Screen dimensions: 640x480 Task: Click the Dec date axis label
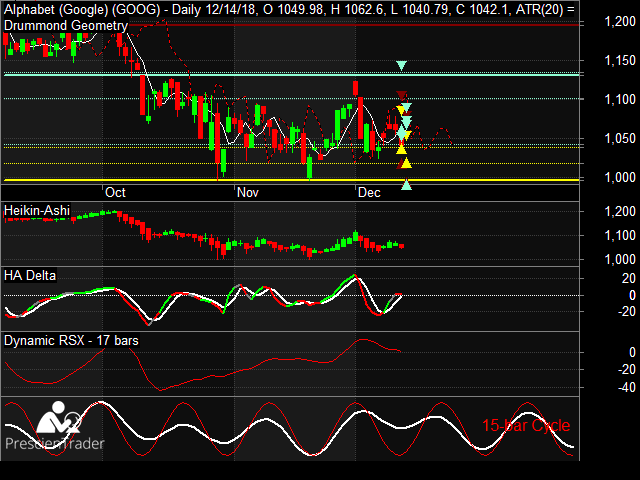point(369,193)
